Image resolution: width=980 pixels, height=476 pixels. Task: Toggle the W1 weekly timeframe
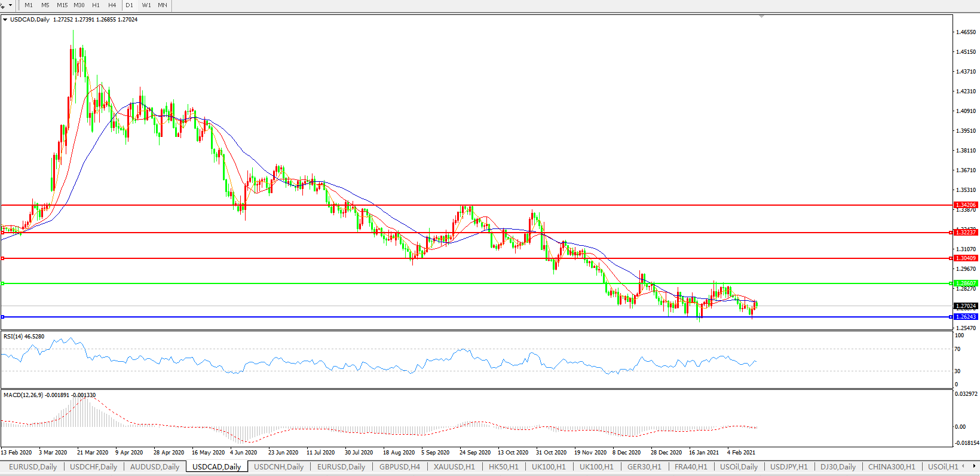point(146,5)
